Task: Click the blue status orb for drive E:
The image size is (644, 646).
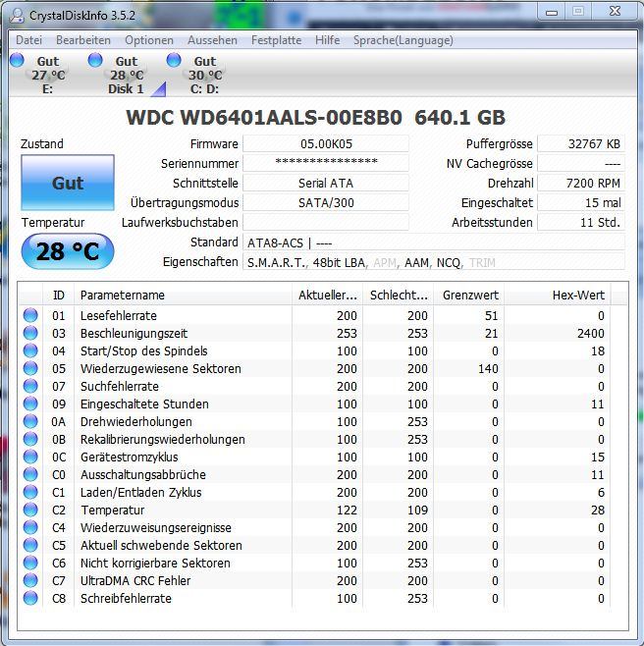Action: pos(17,60)
